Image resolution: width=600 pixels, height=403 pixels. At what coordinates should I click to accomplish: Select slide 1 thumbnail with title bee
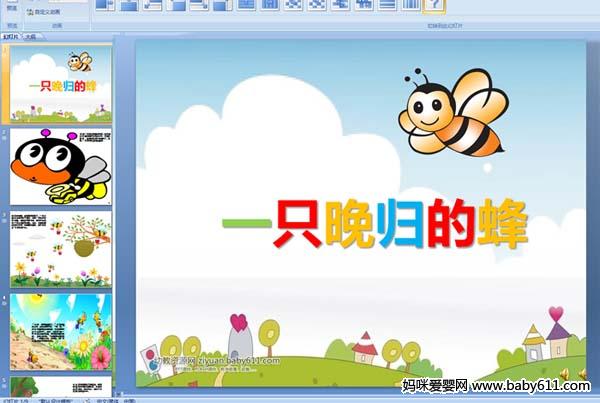tap(61, 85)
